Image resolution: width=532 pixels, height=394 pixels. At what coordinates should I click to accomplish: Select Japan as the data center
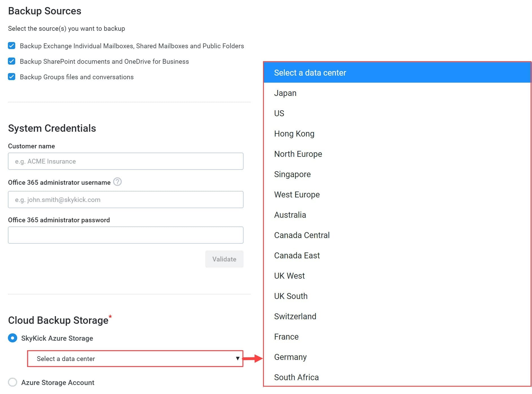click(x=285, y=93)
